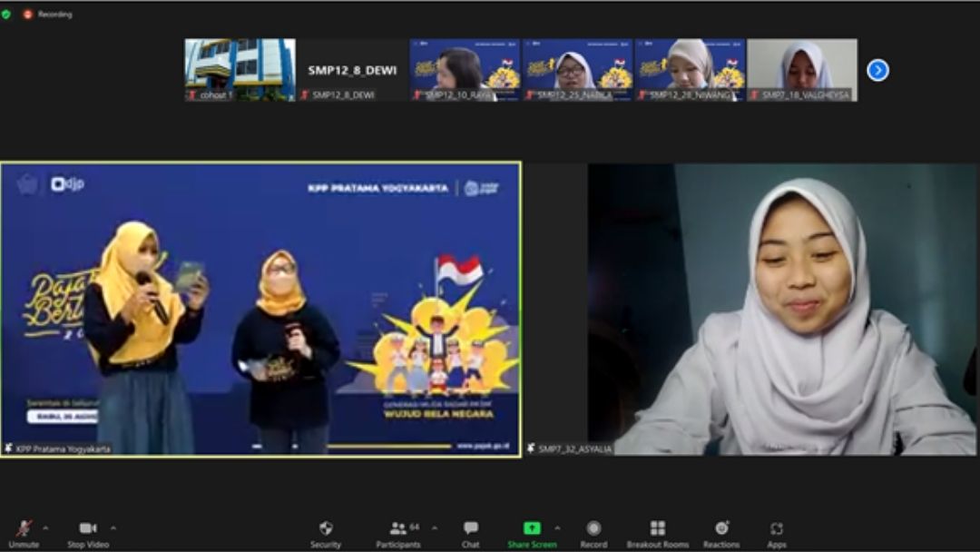Expand Share Screen options caret

(x=557, y=527)
